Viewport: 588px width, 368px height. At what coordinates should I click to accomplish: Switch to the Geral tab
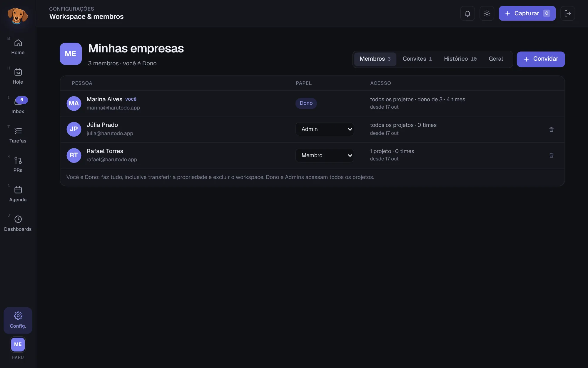coord(496,59)
